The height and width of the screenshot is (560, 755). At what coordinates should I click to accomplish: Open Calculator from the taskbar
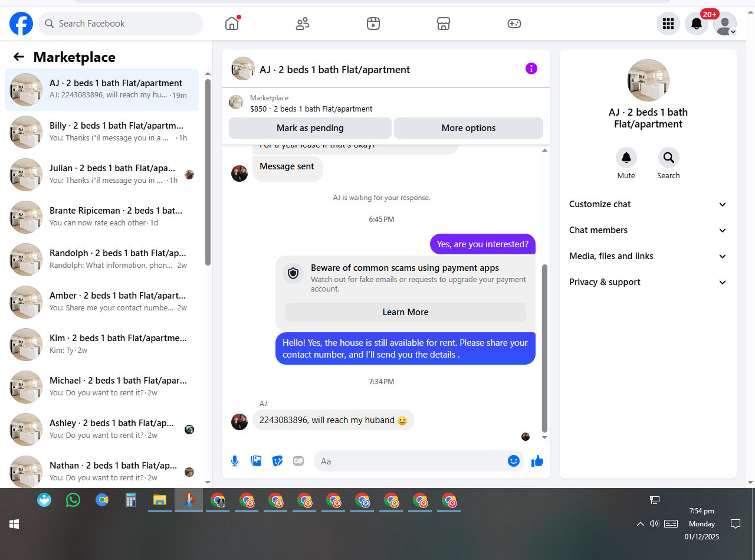(131, 500)
